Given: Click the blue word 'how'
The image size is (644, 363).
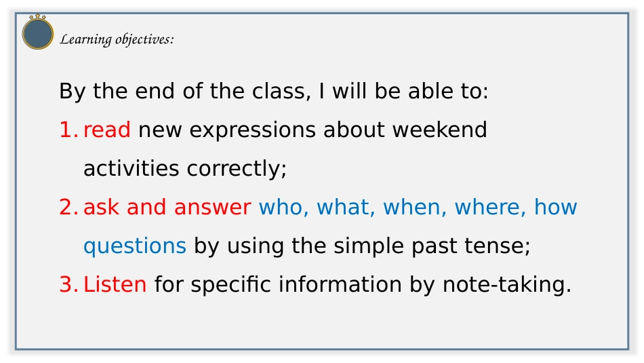Looking at the screenshot, I should [556, 207].
